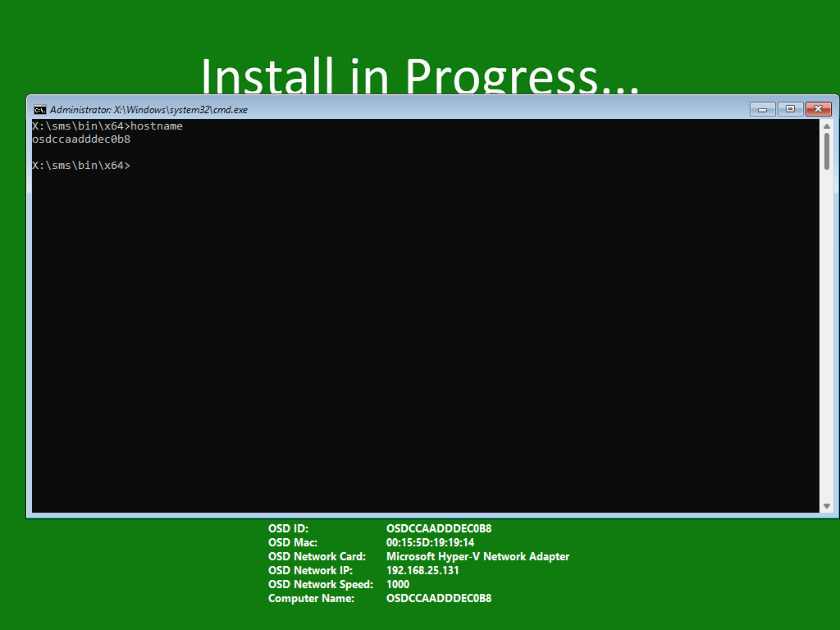This screenshot has height=630, width=840.
Task: Click the 'Computer Name:' label
Action: (x=311, y=599)
